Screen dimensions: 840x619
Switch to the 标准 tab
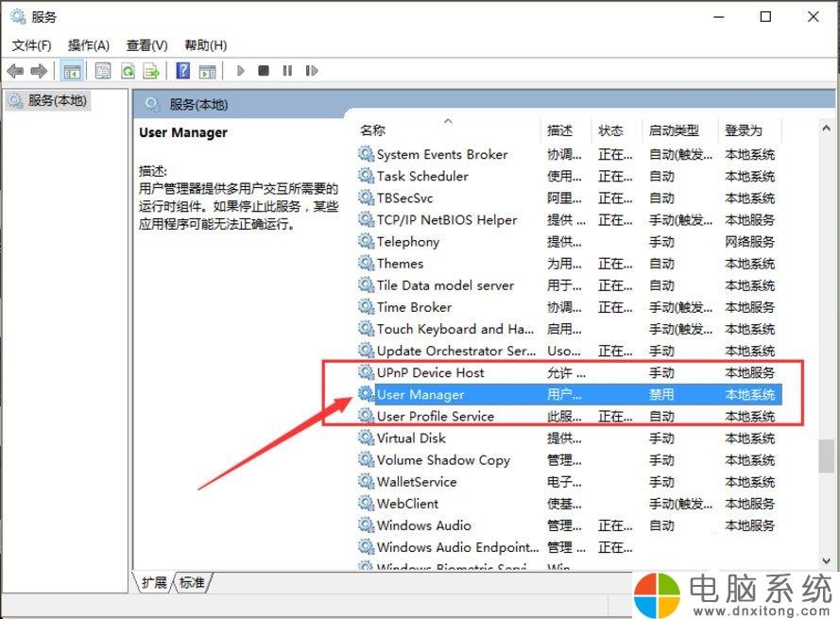[x=192, y=582]
